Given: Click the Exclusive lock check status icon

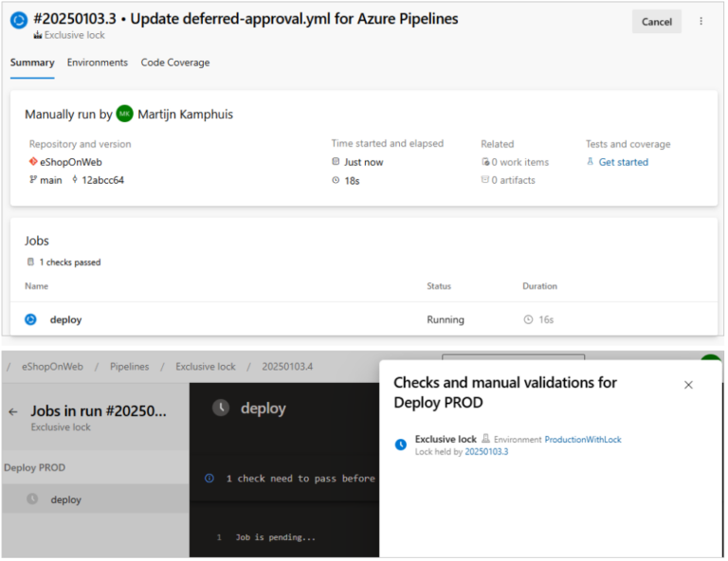Looking at the screenshot, I should point(401,444).
